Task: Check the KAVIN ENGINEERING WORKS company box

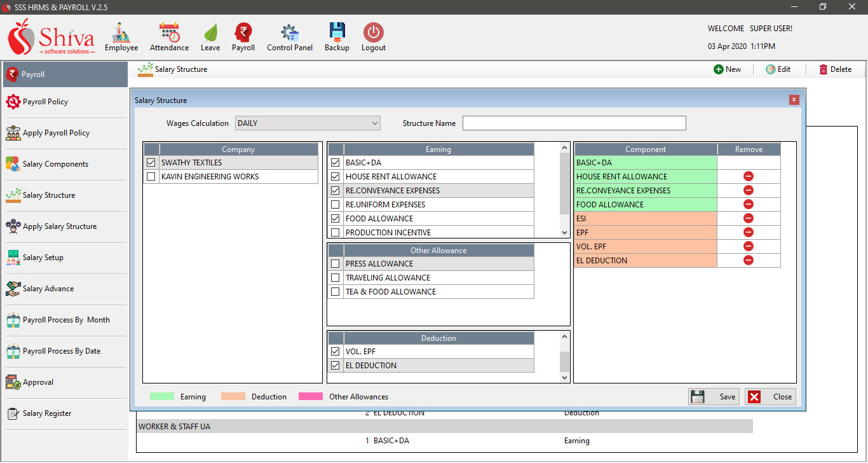Action: tap(151, 177)
